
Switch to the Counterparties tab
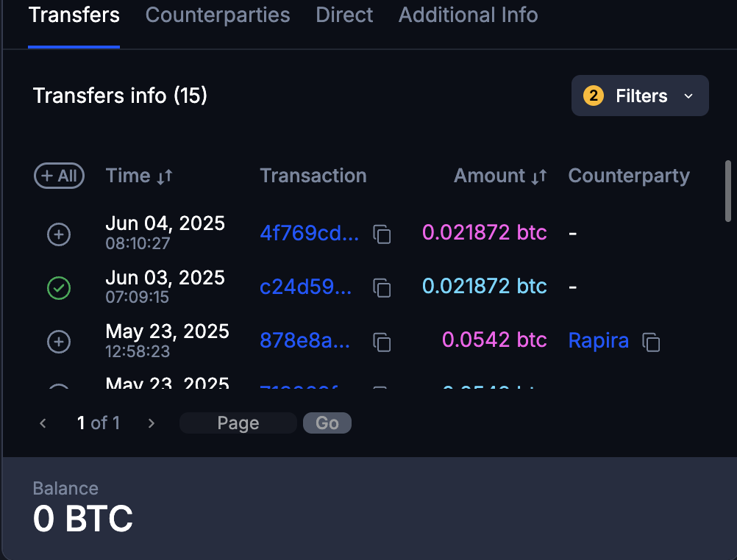pyautogui.click(x=217, y=15)
